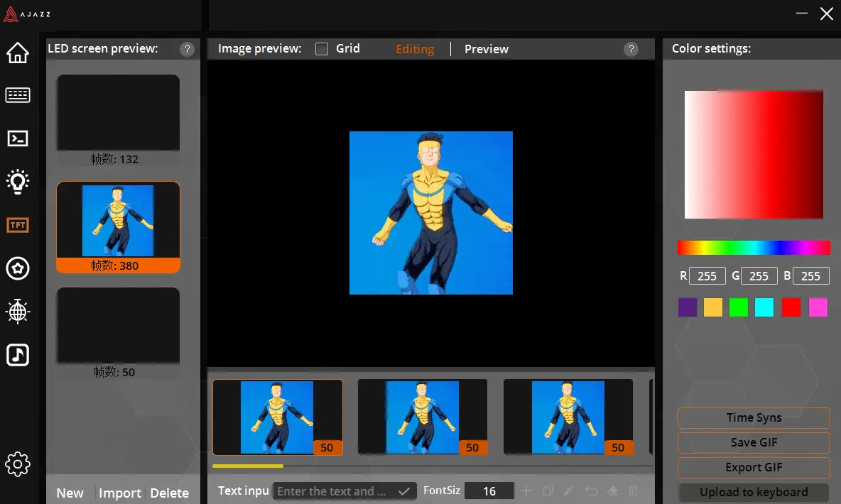The width and height of the screenshot is (841, 504).
Task: Pick a color in the red gradient square
Action: [x=754, y=155]
